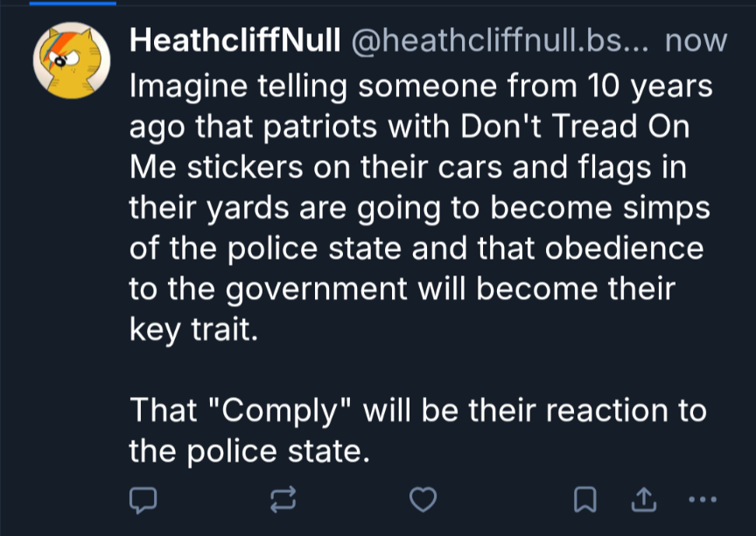Open the share options for this post
756x536 pixels.
643,499
